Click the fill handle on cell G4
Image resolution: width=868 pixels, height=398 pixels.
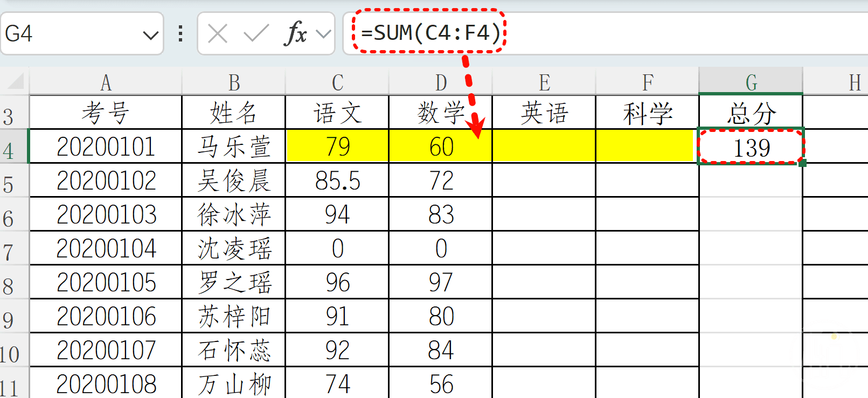(x=803, y=163)
